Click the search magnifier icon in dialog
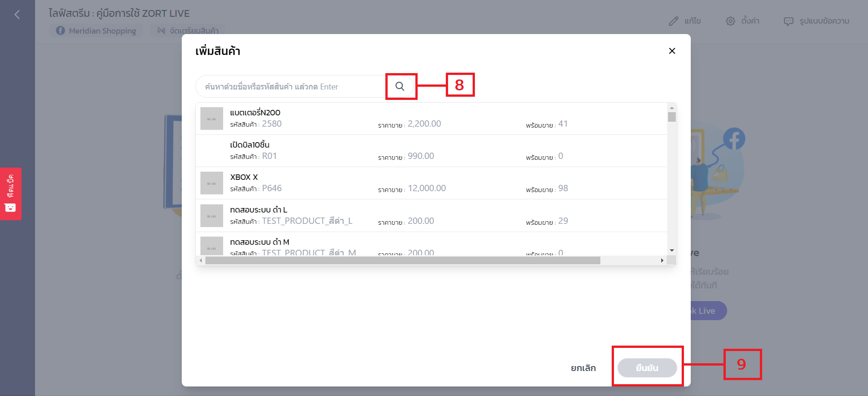Image resolution: width=868 pixels, height=396 pixels. [x=400, y=86]
